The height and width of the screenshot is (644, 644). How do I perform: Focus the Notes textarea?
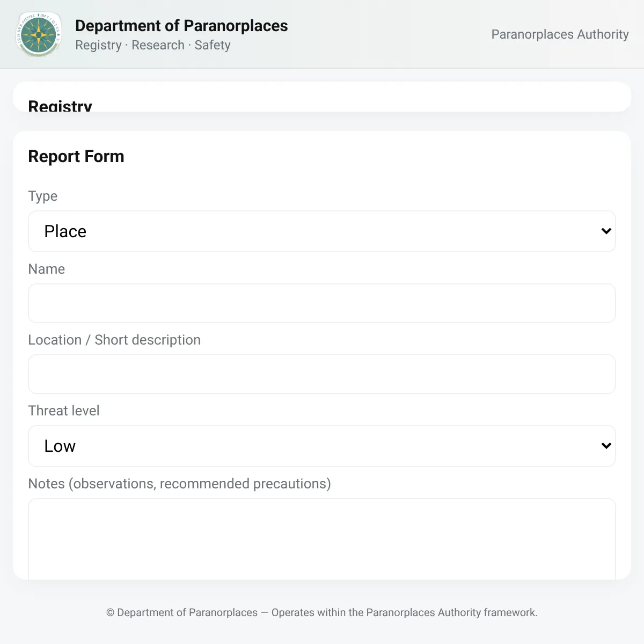coord(322,539)
